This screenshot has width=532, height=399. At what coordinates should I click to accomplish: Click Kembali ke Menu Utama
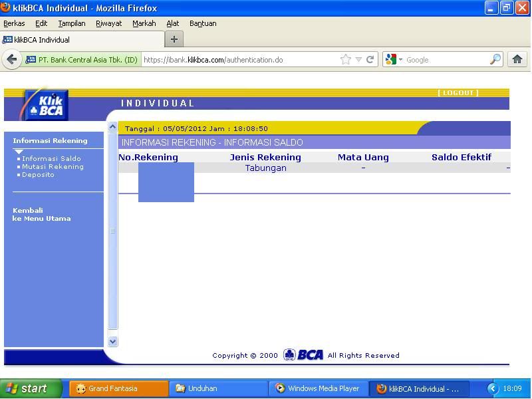click(x=41, y=214)
